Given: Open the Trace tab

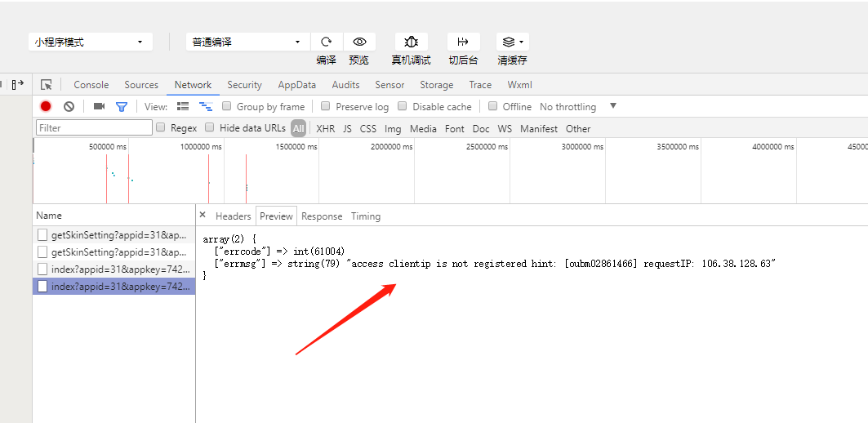Looking at the screenshot, I should point(480,85).
